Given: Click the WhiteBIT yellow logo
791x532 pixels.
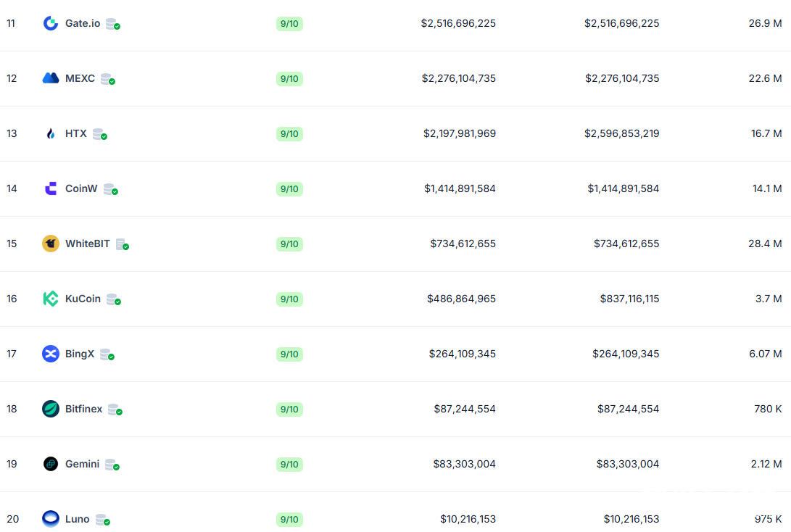Looking at the screenshot, I should pyautogui.click(x=51, y=244).
